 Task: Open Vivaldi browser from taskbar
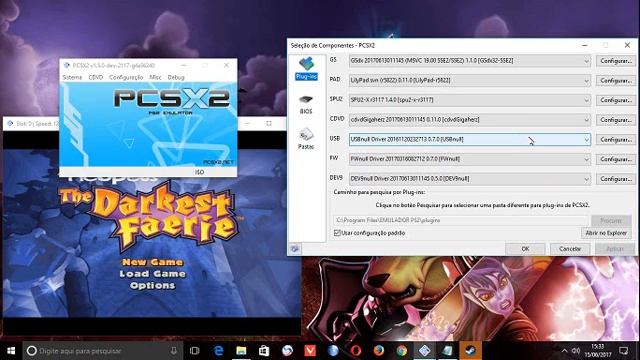coord(310,351)
